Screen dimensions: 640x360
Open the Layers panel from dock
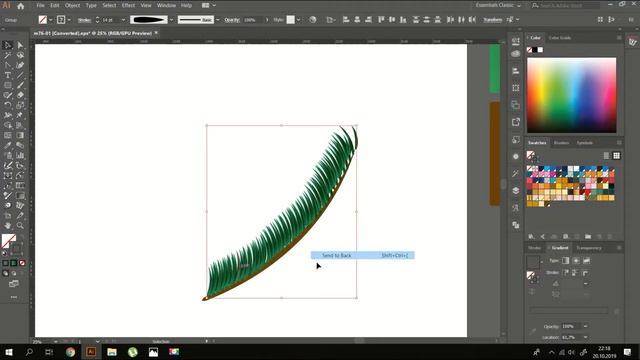516,191
